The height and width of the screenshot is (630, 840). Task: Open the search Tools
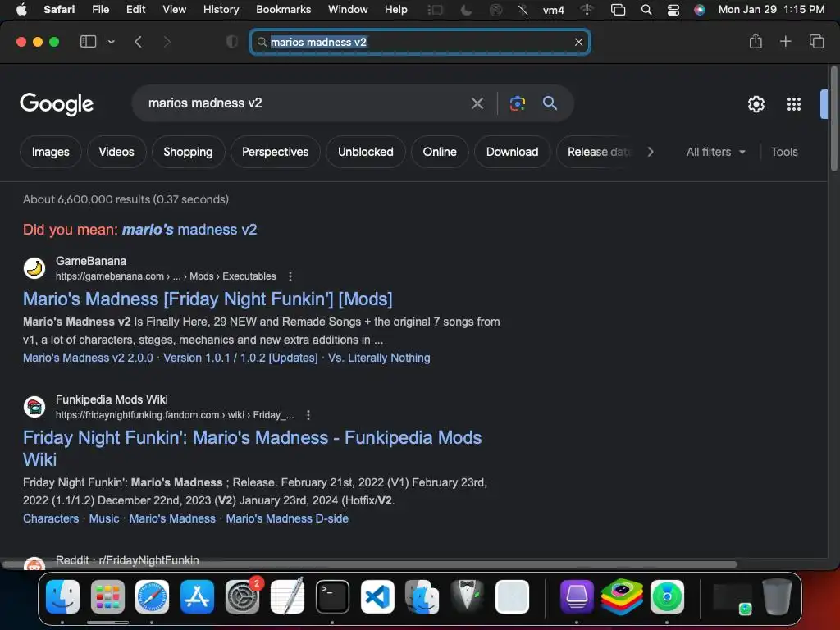click(x=784, y=152)
